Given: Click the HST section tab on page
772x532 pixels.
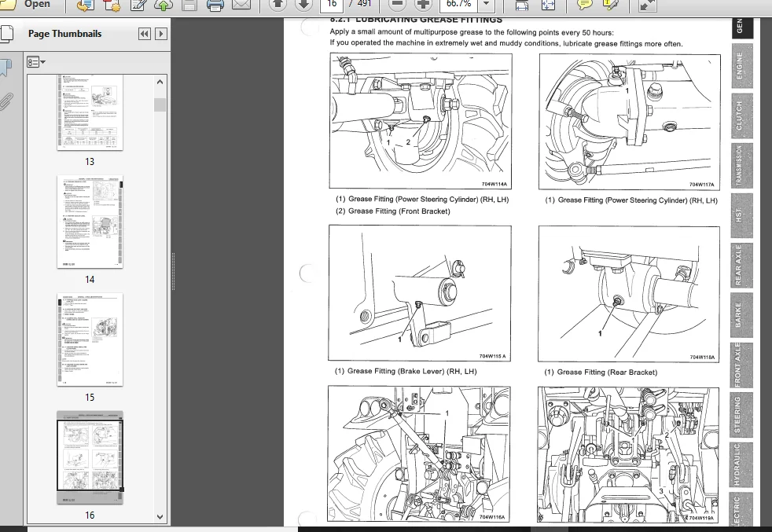Looking at the screenshot, I should click(742, 215).
